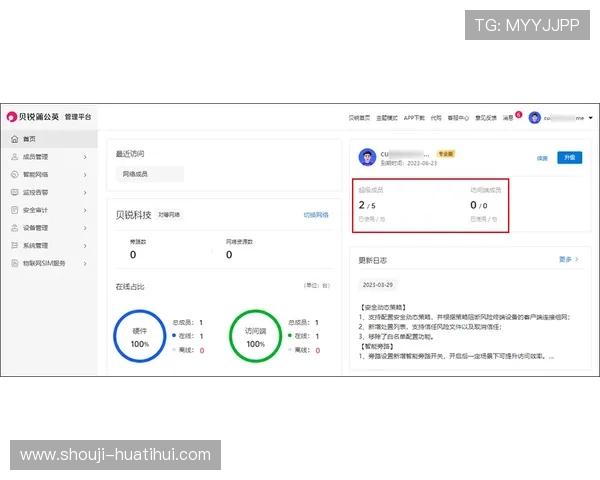Open the 智能网络 sidebar menu
The width and height of the screenshot is (600, 480).
(x=49, y=175)
